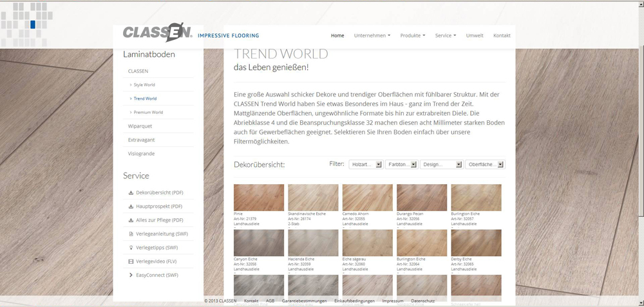Open the Durango Pecan decor thumbnail
The height and width of the screenshot is (307, 644).
(422, 198)
